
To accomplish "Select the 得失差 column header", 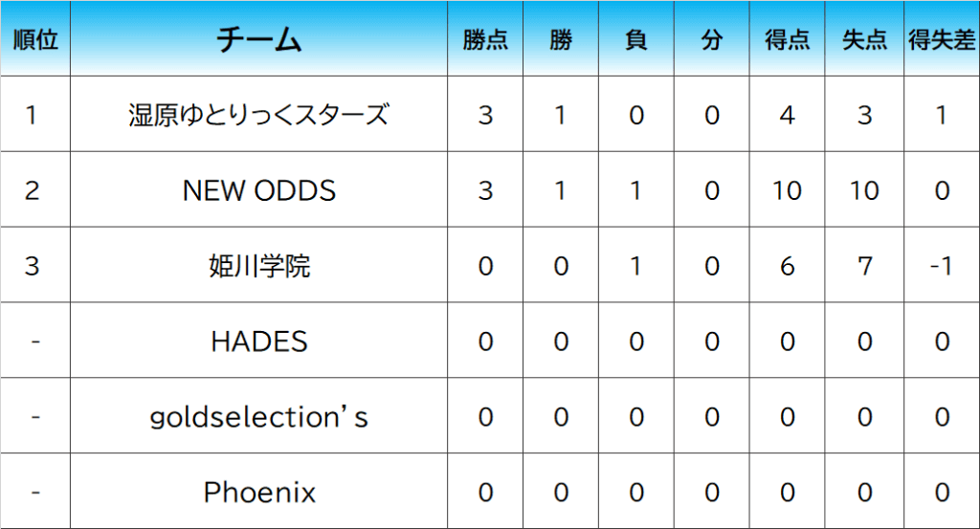I will 942,40.
